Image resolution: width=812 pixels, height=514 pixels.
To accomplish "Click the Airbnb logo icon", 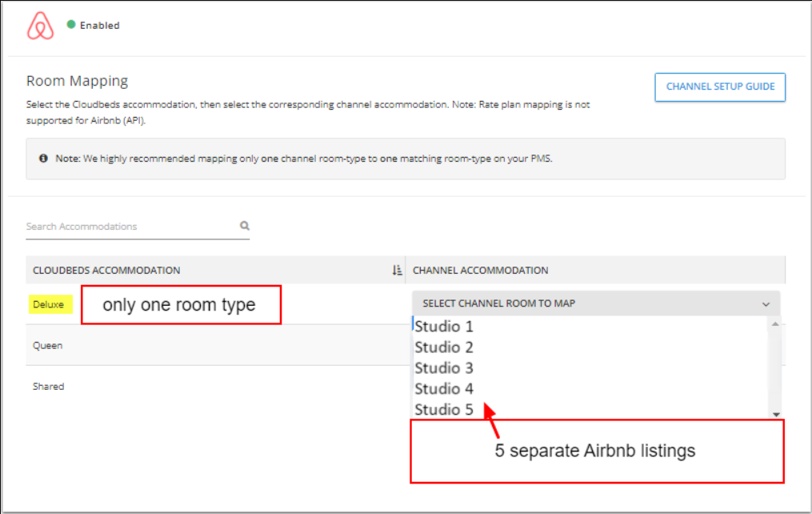I will 40,26.
